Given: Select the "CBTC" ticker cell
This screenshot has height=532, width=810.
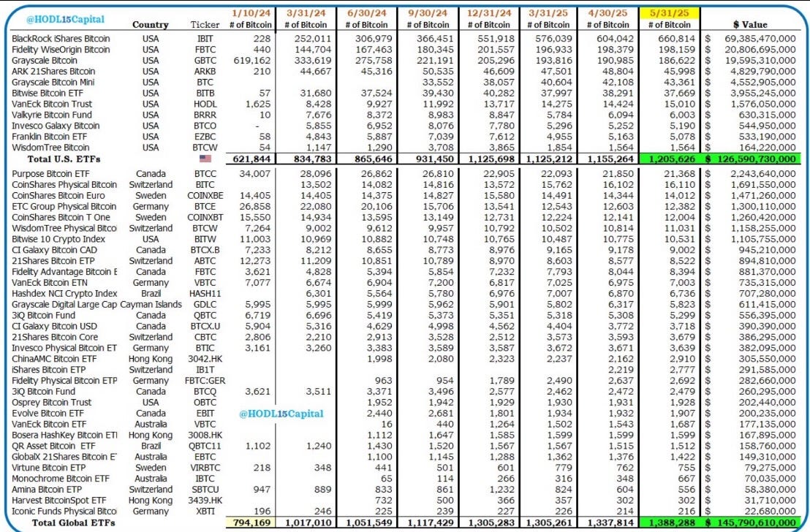Looking at the screenshot, I should point(205,337).
